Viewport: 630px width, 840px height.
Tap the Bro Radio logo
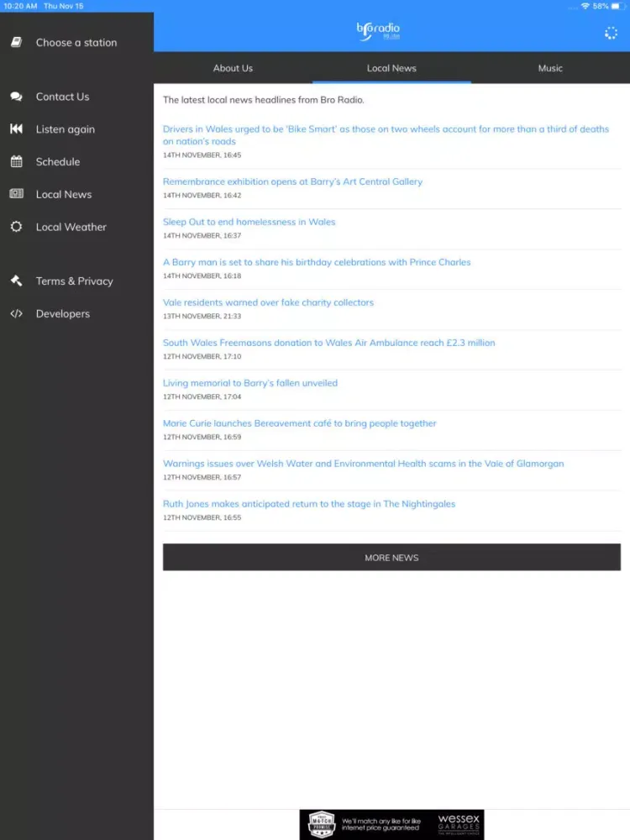[379, 32]
